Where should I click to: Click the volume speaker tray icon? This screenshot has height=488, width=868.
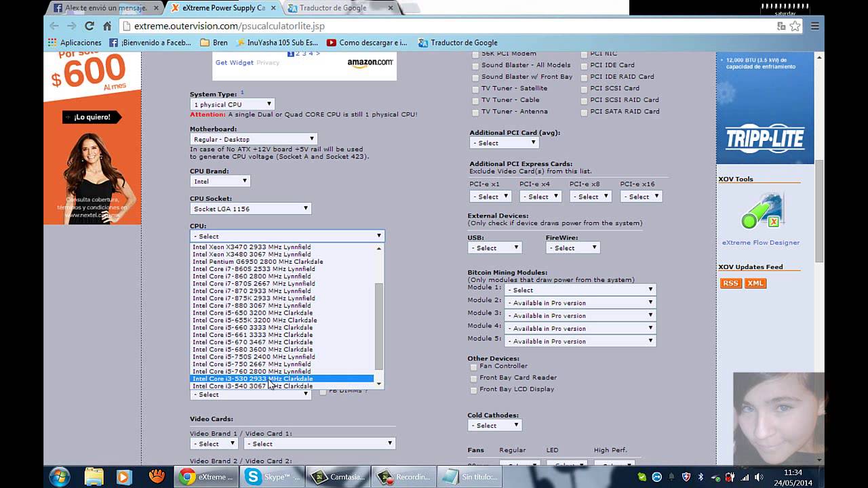pos(759,477)
